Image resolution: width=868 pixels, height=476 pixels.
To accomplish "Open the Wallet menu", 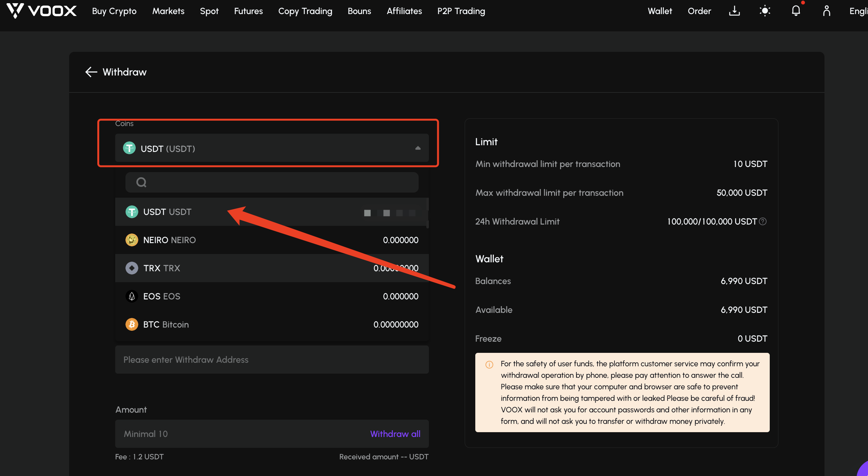I will point(659,11).
